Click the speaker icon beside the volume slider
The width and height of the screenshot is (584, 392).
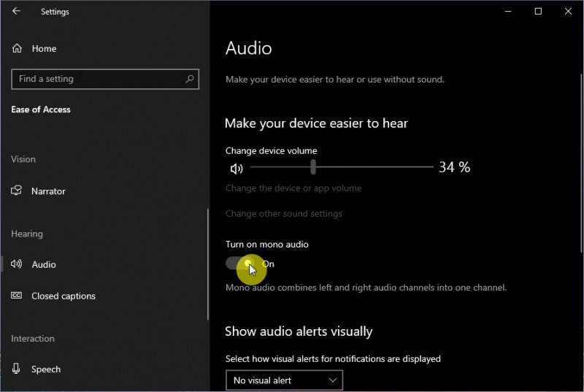(237, 169)
